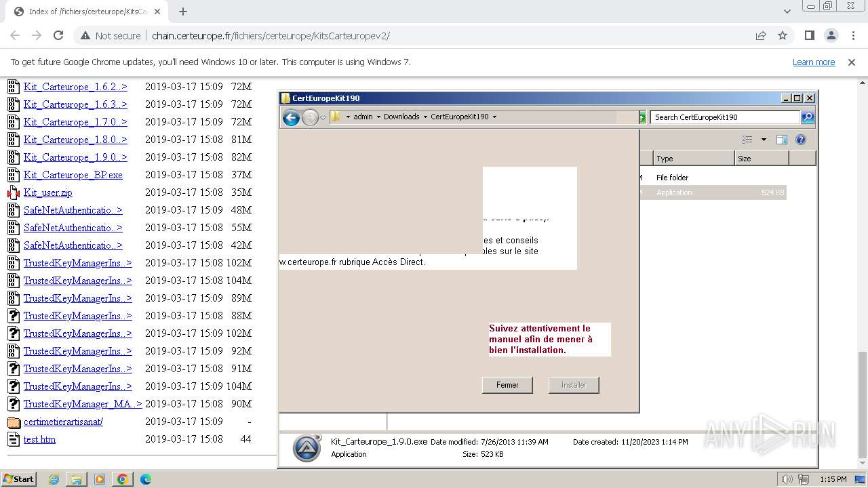Click volume speaker icon in system tray
Image resolution: width=868 pixels, height=488 pixels.
pyautogui.click(x=787, y=479)
